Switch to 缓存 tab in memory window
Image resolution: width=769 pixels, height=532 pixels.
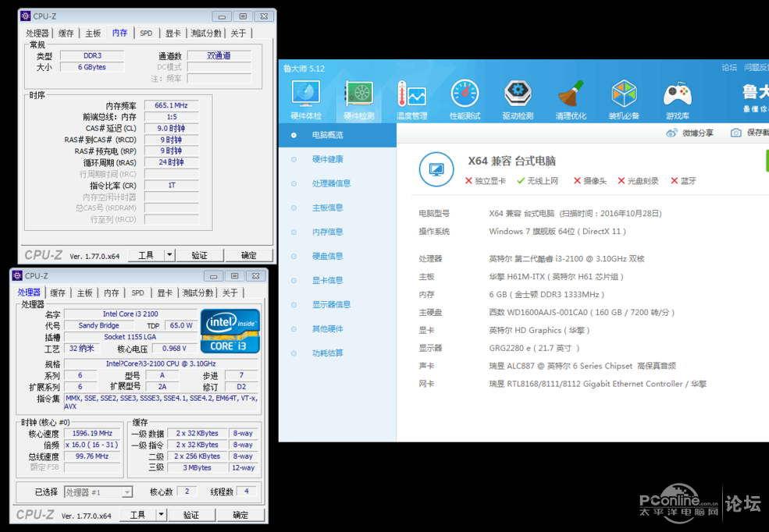coord(66,34)
